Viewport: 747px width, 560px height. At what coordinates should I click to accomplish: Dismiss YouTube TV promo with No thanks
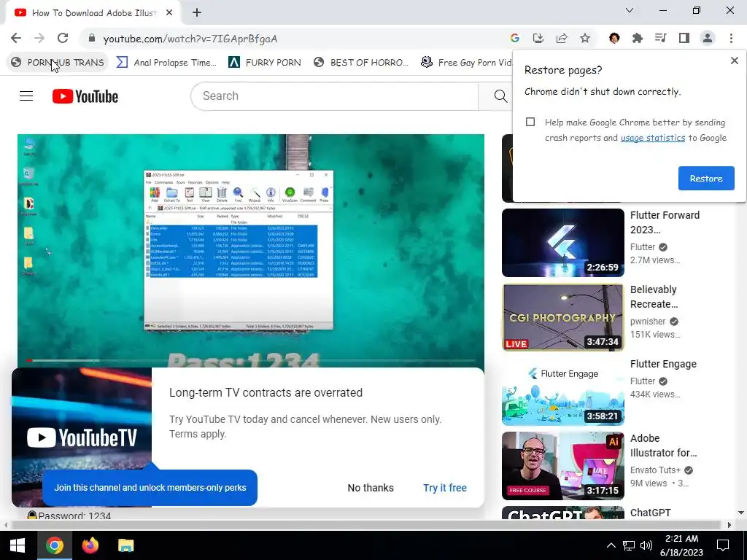pos(370,488)
